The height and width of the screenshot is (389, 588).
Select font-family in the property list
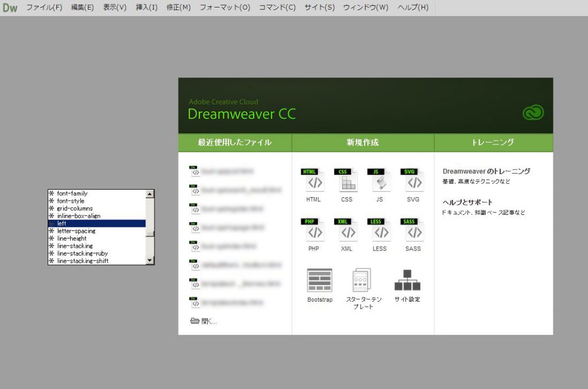pyautogui.click(x=96, y=194)
